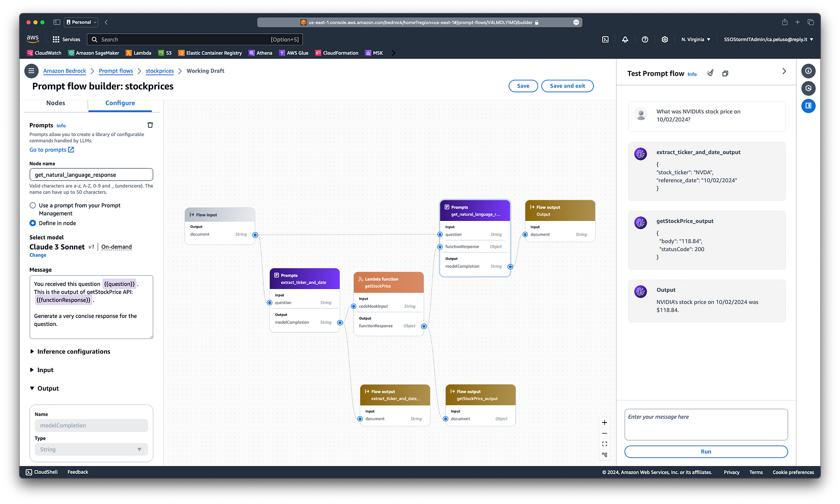Click the test message input field

tap(706, 424)
